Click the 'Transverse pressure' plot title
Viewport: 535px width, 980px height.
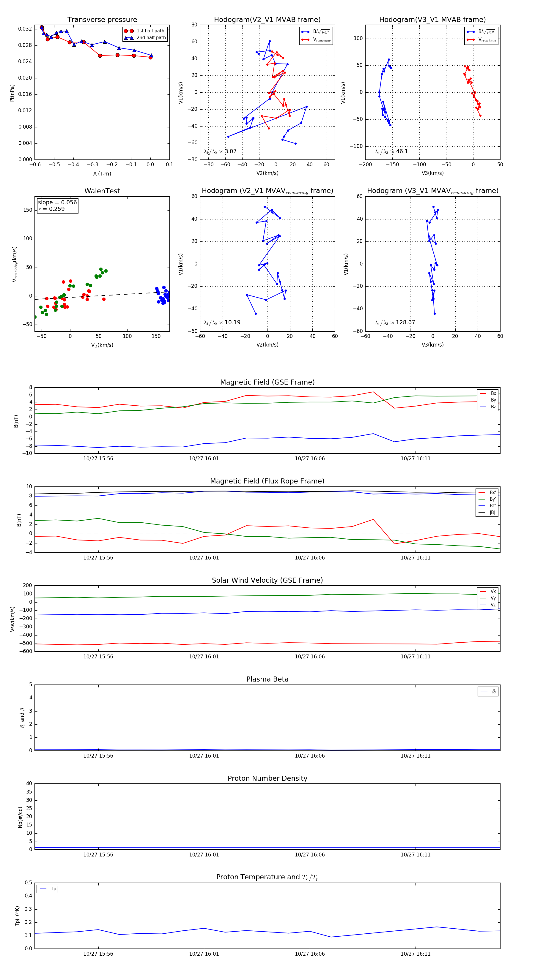(102, 20)
